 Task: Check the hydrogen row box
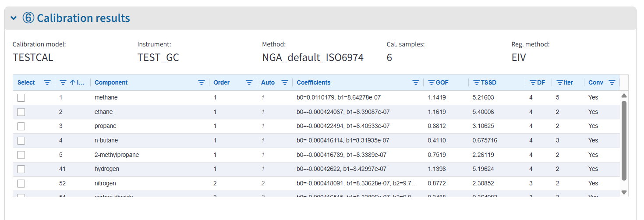(21, 169)
